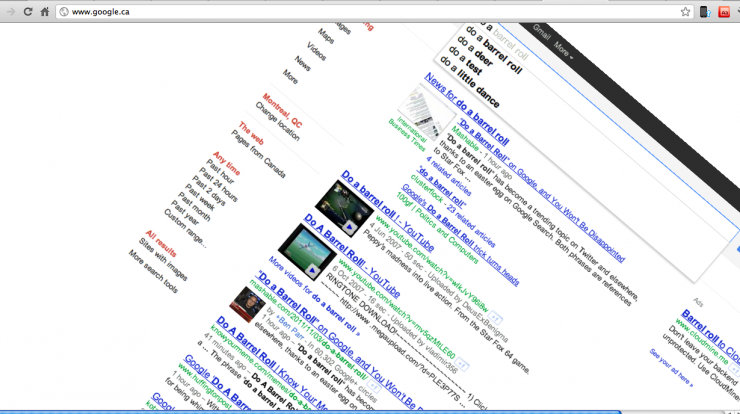Screen dimensions: 740x414
Task: Open the red browser extension icon
Action: click(724, 12)
